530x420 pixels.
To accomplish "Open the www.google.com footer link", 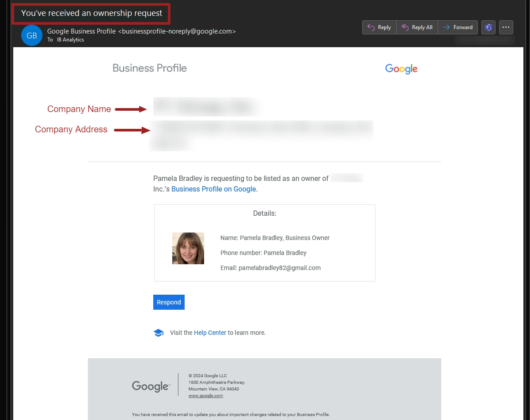I will coord(206,395).
